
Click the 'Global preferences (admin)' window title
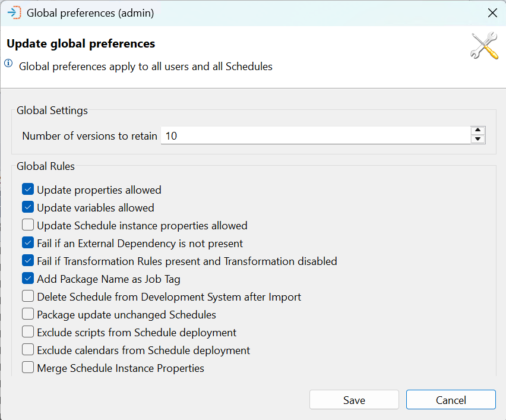tap(90, 13)
